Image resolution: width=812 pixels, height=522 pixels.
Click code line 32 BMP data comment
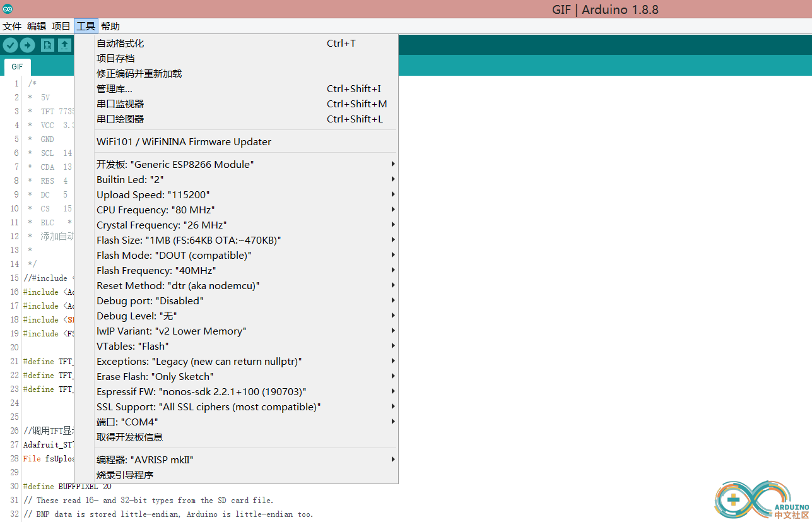point(168,514)
